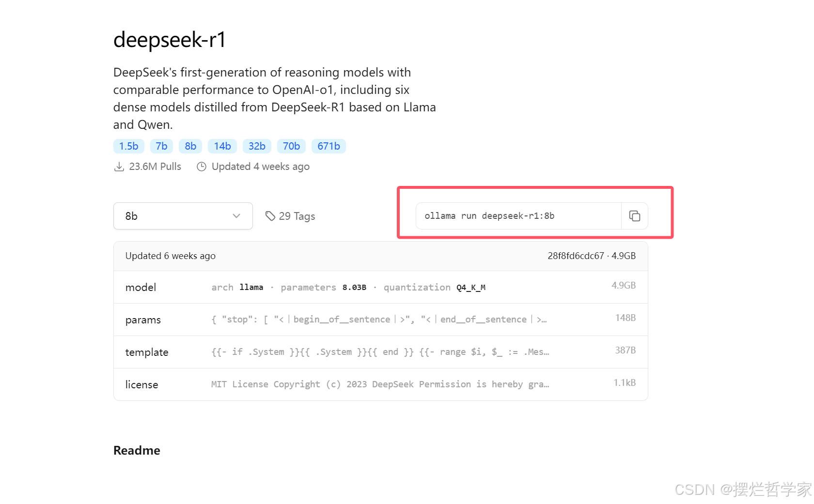Click the ollama run deepseek-r1:8b field

click(x=518, y=216)
